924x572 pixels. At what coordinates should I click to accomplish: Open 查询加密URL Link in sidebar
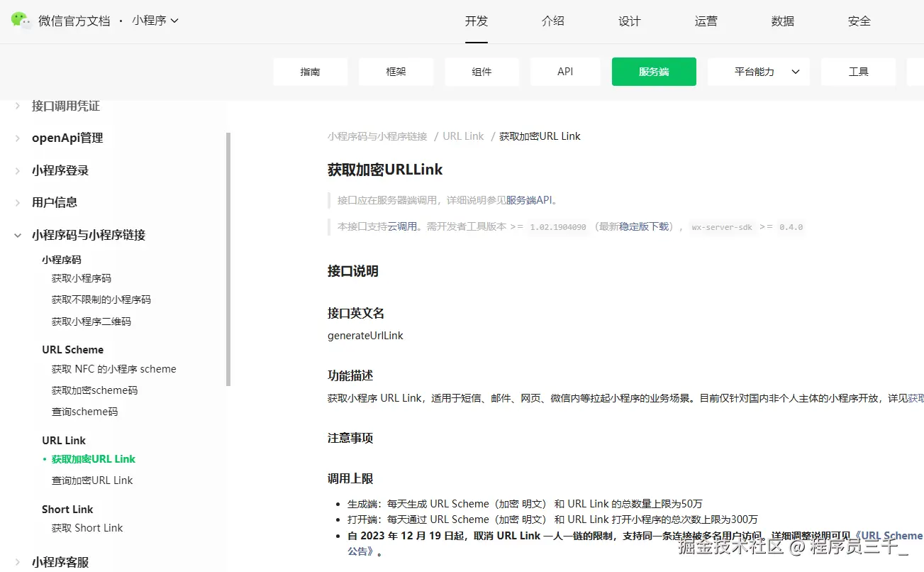tap(92, 480)
